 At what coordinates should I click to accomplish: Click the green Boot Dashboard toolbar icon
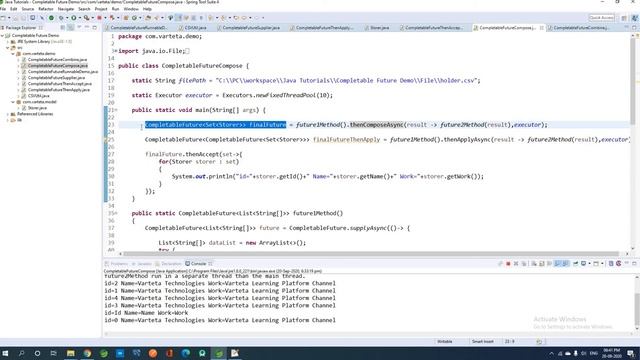[51, 18]
